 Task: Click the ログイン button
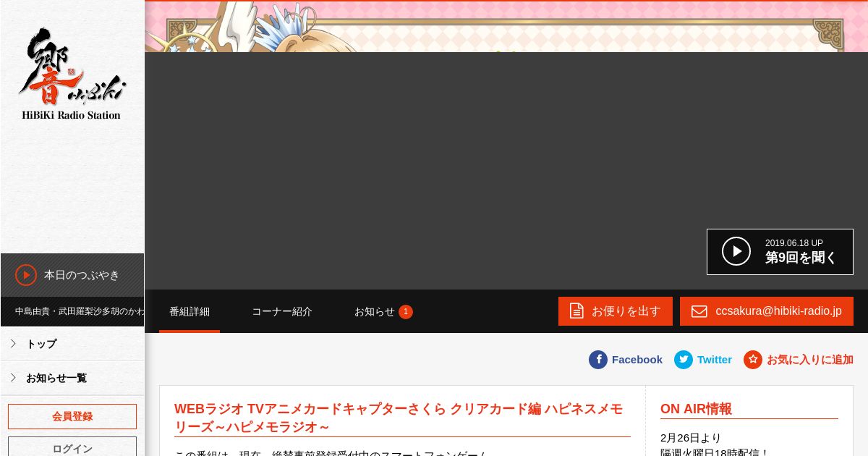click(72, 447)
